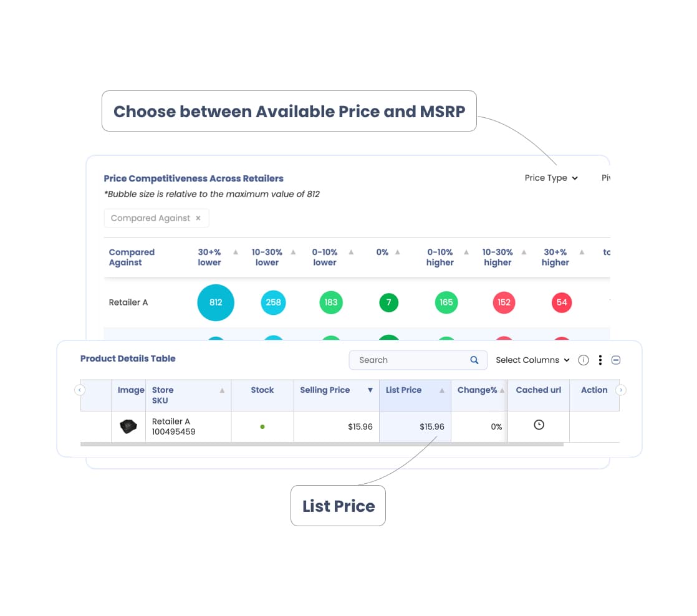Click the red 152 bubble
697x616 pixels.
tap(504, 302)
